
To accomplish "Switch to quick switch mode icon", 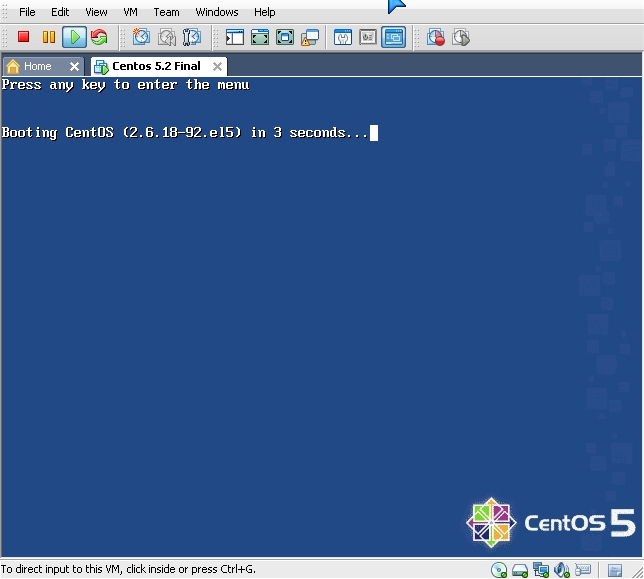I will coord(260,37).
